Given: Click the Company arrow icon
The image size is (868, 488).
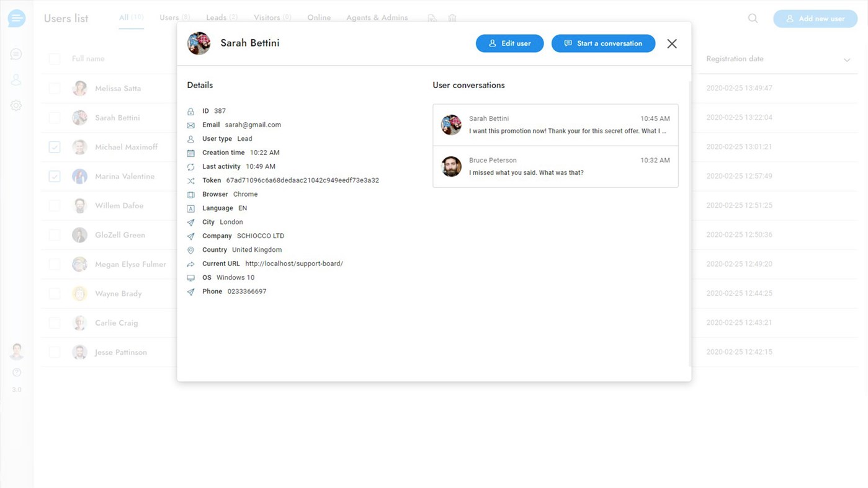Looking at the screenshot, I should pos(190,236).
